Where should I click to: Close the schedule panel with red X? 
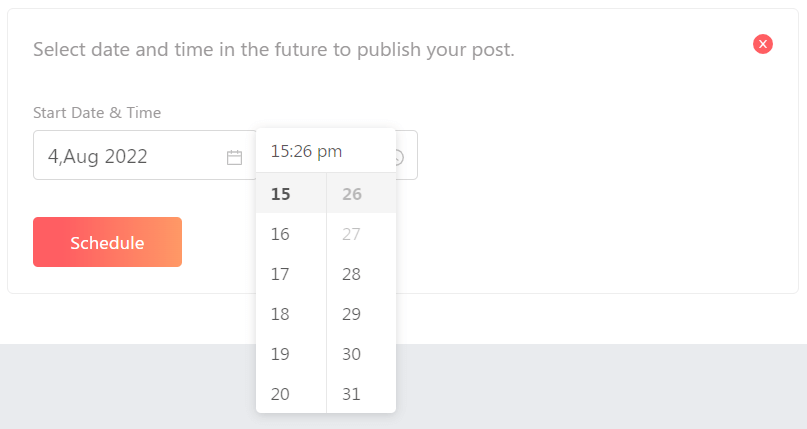pyautogui.click(x=763, y=44)
